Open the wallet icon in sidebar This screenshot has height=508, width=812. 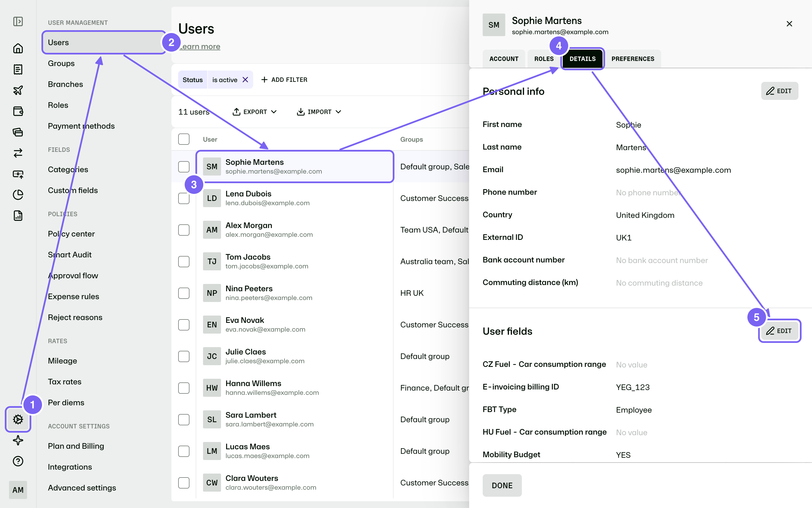pyautogui.click(x=18, y=111)
